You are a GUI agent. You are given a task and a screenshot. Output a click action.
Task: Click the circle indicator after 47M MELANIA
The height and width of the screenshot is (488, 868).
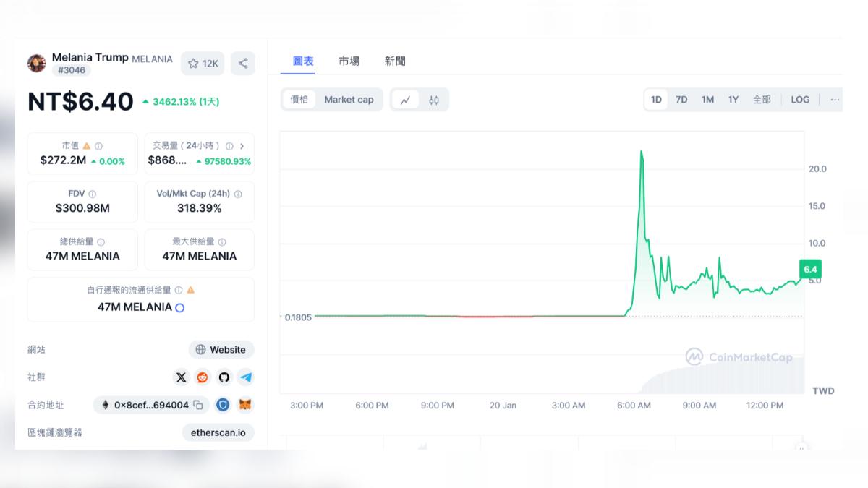[180, 307]
